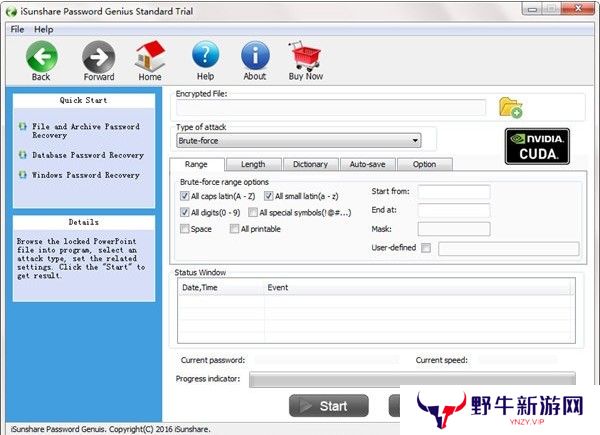Enable All special symbols checkbox
The image size is (600, 435).
pyautogui.click(x=253, y=212)
